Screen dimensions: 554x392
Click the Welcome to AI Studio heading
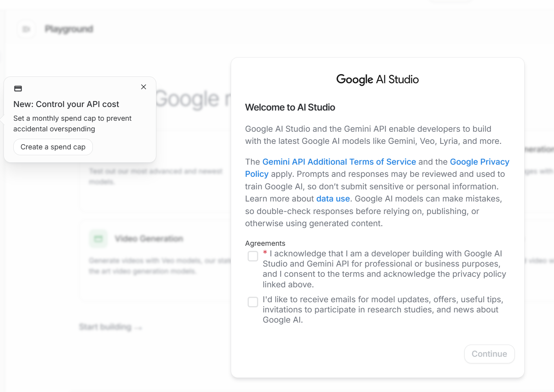(290, 107)
